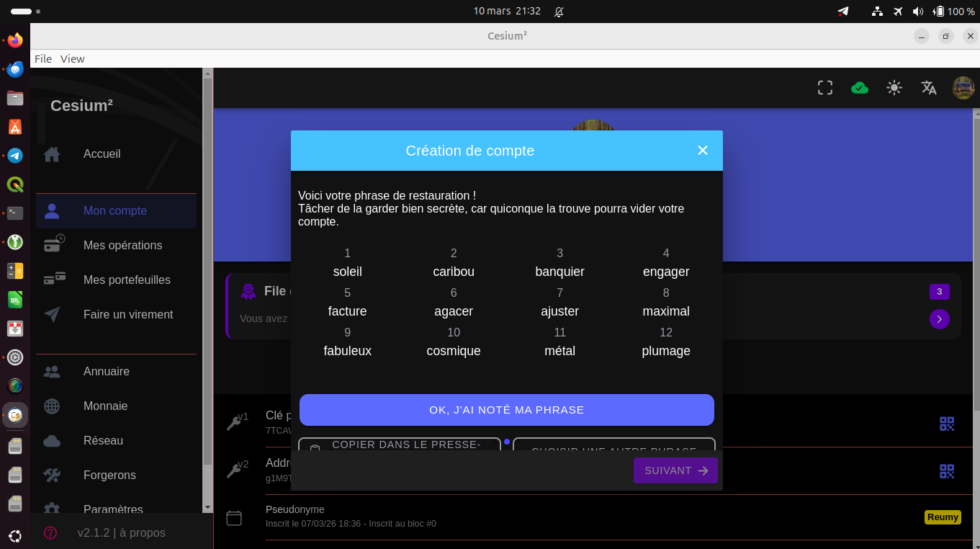980x549 pixels.
Task: Toggle the light/dark theme sun icon
Action: (x=894, y=88)
